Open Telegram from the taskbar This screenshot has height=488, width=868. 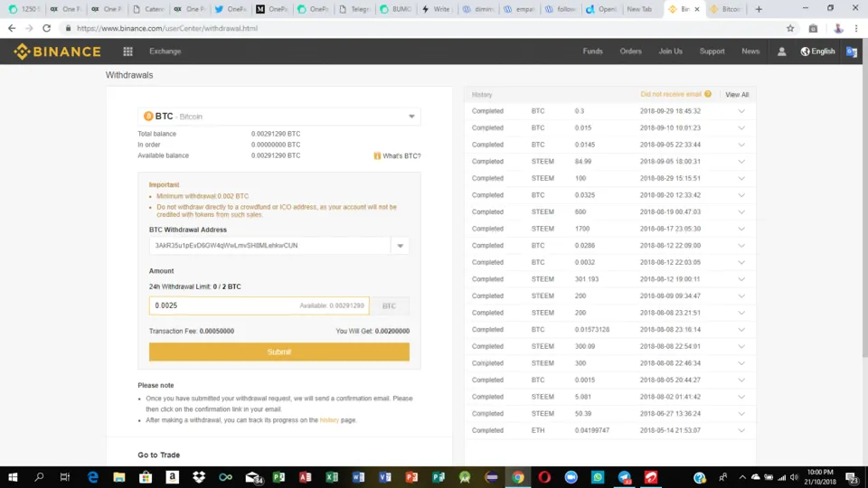pyautogui.click(x=625, y=477)
